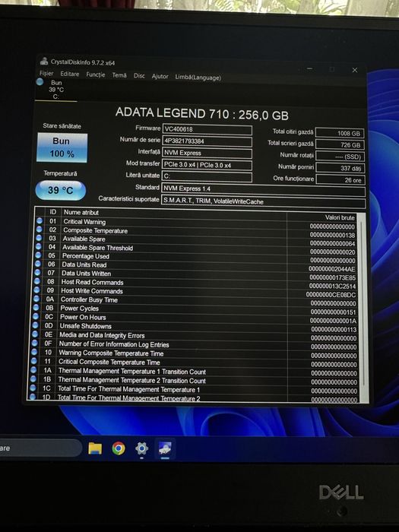Click the Total citiri gazdă value 1008 GB
399x532 pixels.
click(x=340, y=133)
